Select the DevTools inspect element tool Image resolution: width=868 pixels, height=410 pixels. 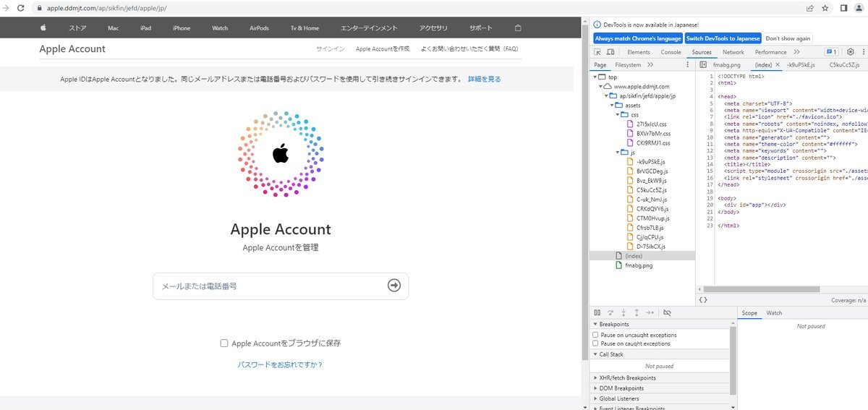pos(598,52)
